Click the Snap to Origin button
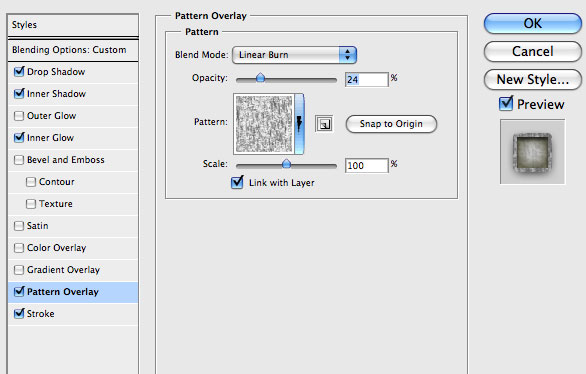 [391, 124]
